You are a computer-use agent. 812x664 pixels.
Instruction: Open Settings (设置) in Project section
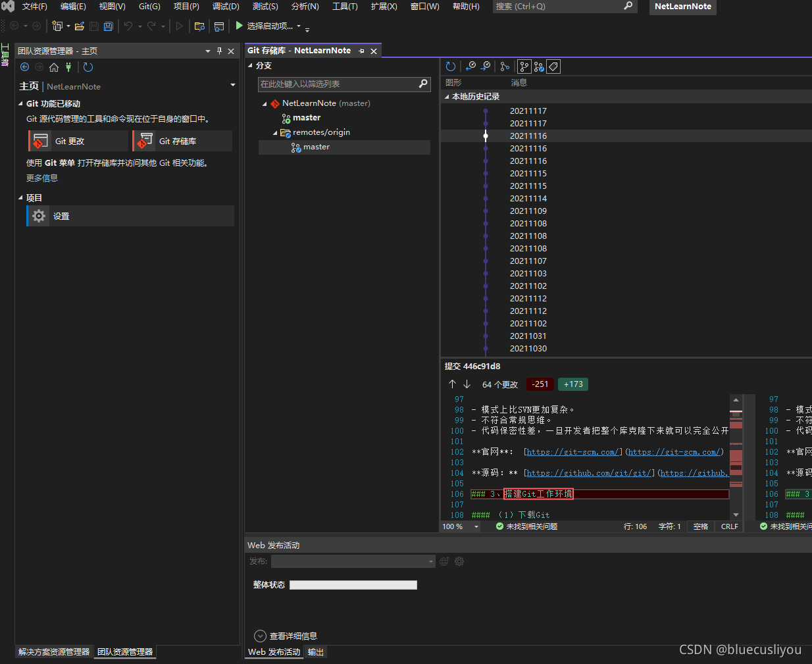pyautogui.click(x=130, y=216)
